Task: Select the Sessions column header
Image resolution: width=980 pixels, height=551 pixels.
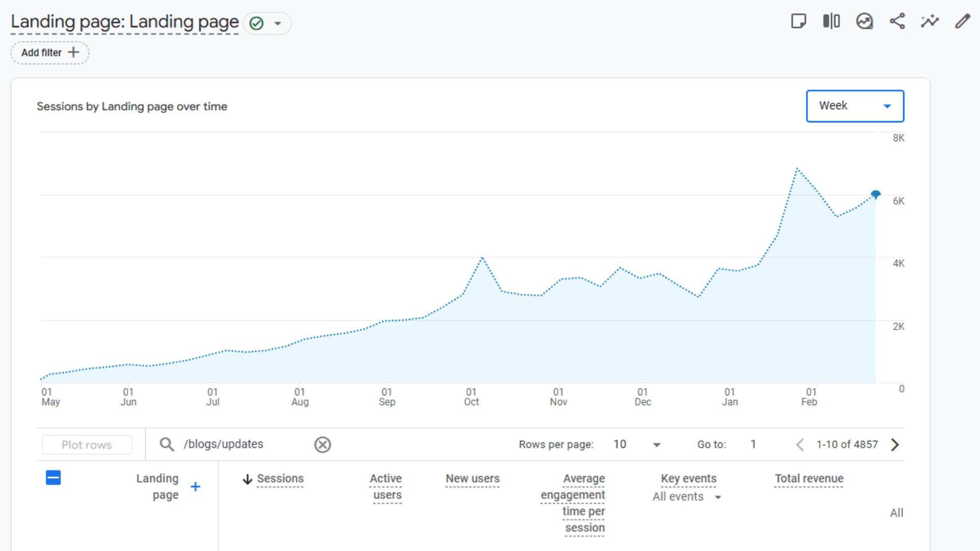Action: pyautogui.click(x=280, y=479)
